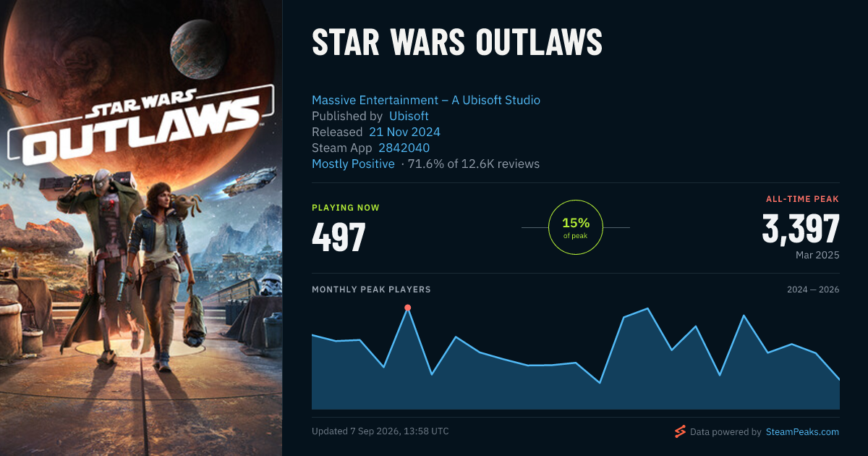Click the Monthly Peak Players heading

371,290
